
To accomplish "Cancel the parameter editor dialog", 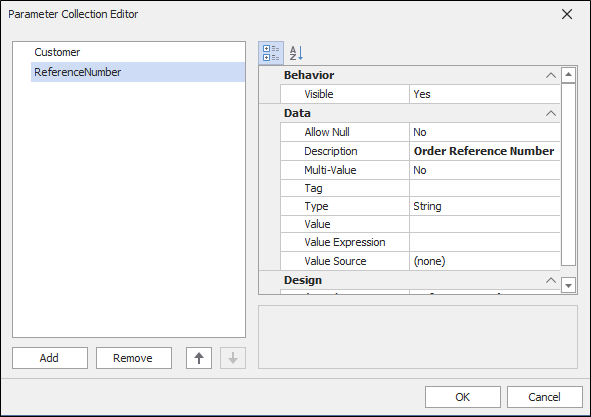I will point(544,397).
